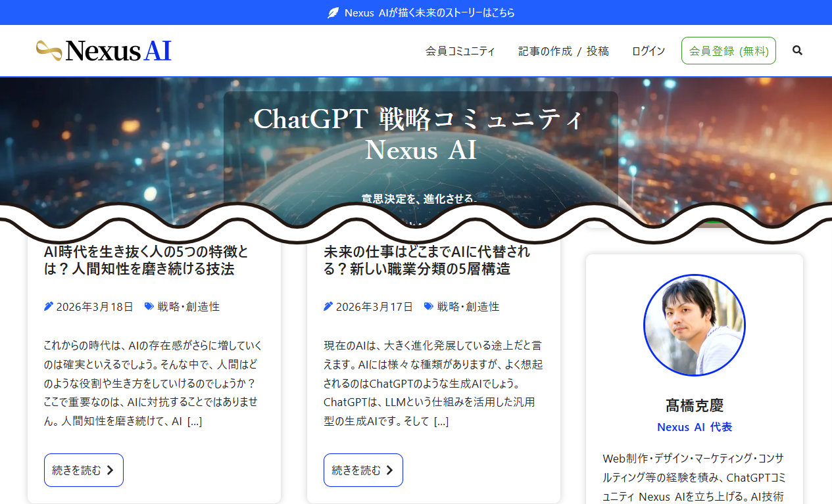Open 戦略・創造性 category in 3月18日 article
The image size is (832, 504).
(188, 306)
